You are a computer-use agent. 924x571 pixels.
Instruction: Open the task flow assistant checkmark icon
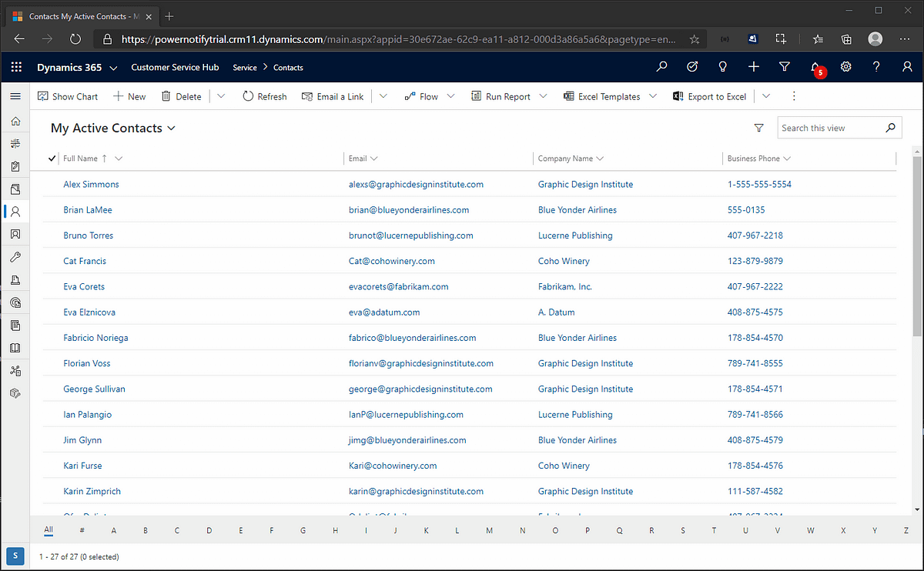coord(692,67)
